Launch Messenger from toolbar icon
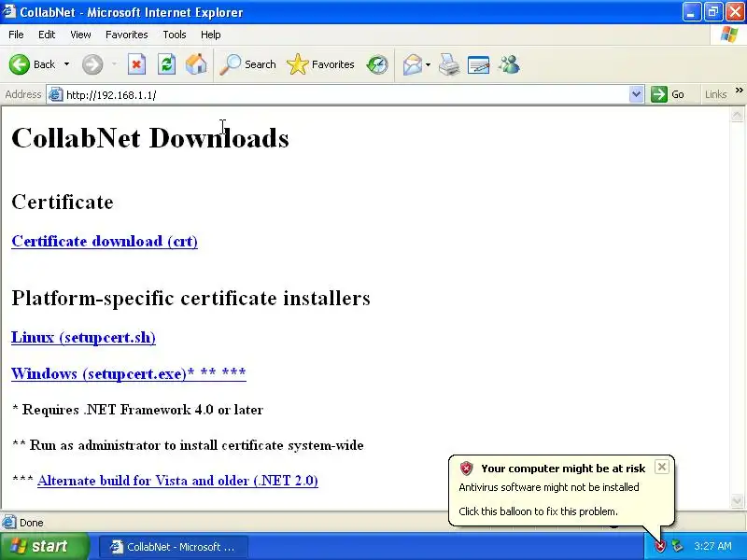 tap(509, 64)
